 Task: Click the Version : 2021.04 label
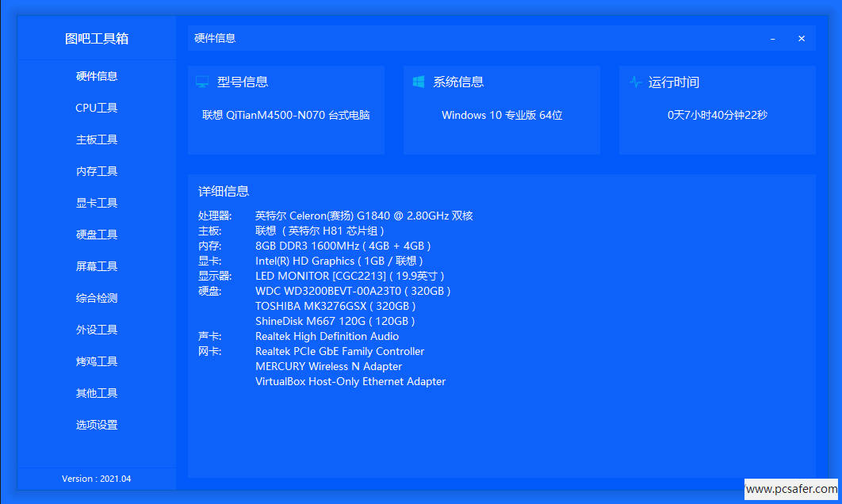click(x=97, y=479)
